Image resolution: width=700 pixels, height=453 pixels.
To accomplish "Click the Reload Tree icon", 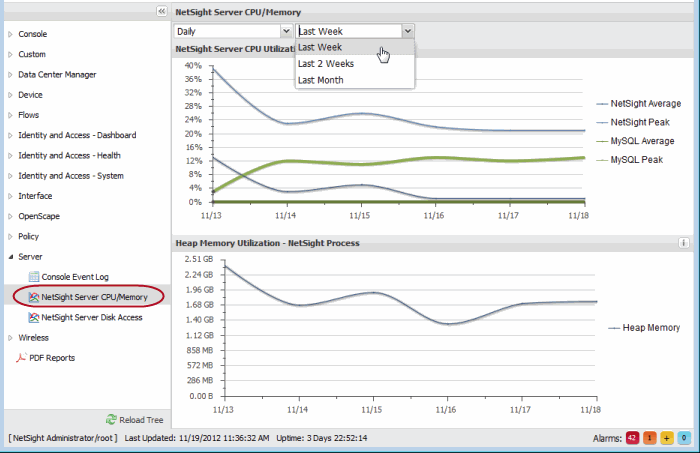I will click(112, 420).
